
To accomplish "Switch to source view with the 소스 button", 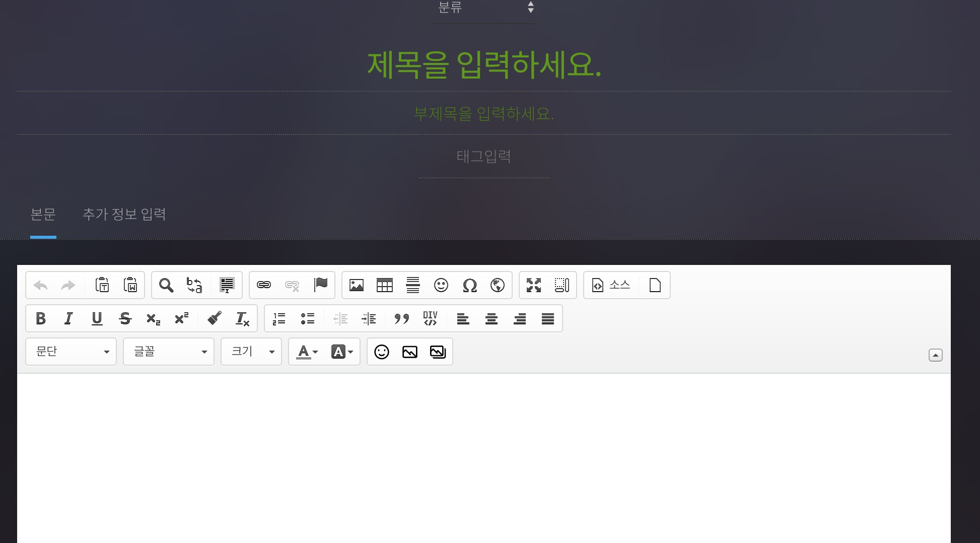I will tap(611, 285).
